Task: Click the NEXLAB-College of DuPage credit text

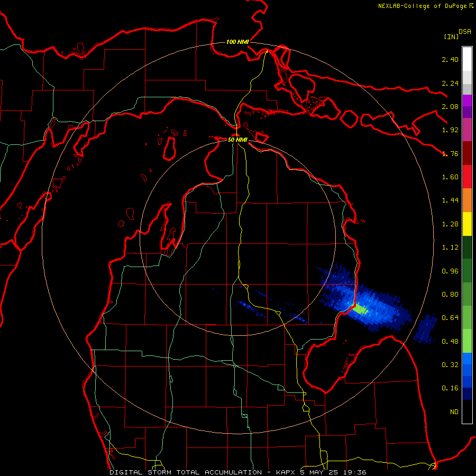Action: 425,6
